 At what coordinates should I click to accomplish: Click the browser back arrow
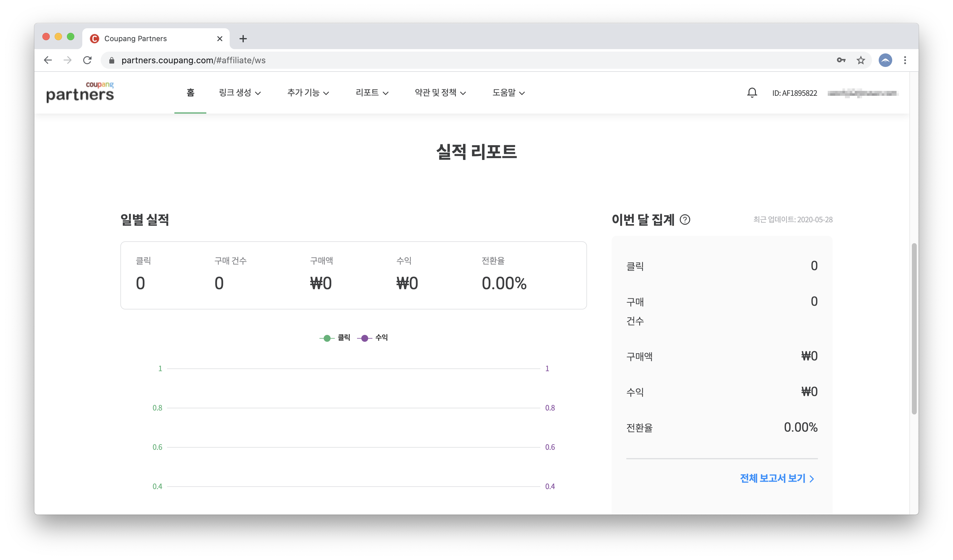(48, 60)
